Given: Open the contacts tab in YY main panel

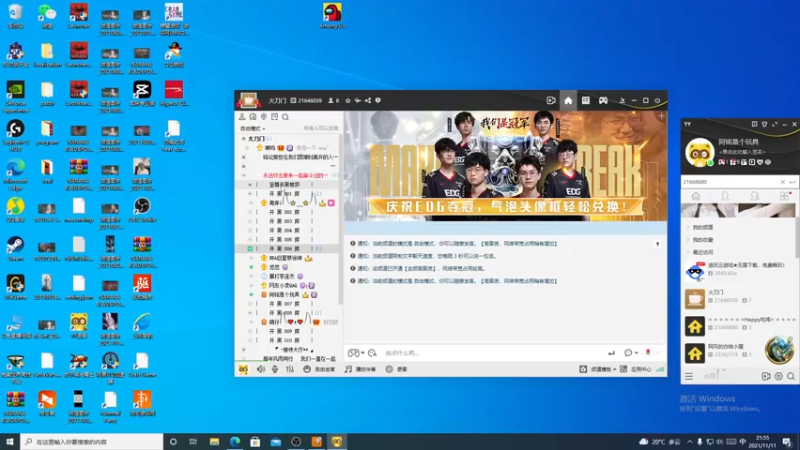Looking at the screenshot, I should point(725,196).
